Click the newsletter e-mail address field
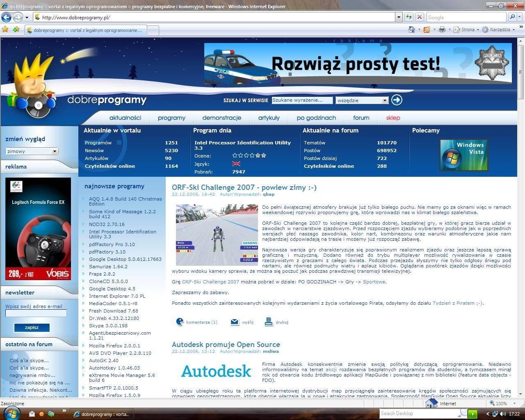The image size is (525, 420). click(36, 313)
